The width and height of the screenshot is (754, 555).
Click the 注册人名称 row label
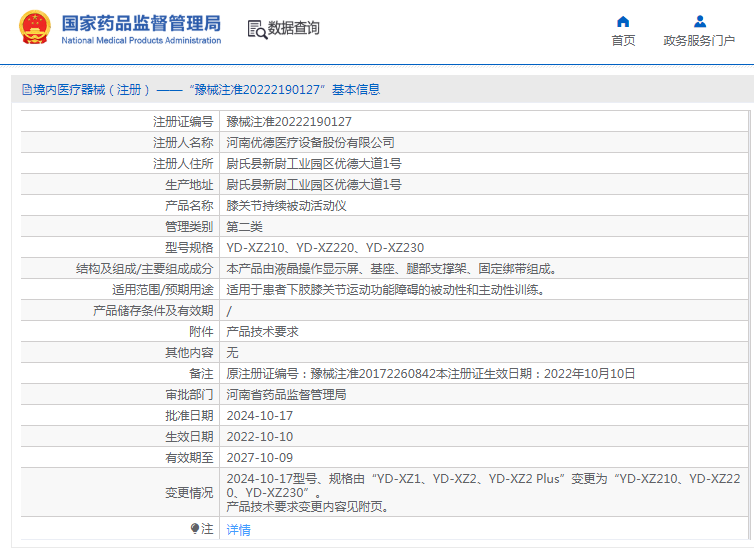pos(183,143)
